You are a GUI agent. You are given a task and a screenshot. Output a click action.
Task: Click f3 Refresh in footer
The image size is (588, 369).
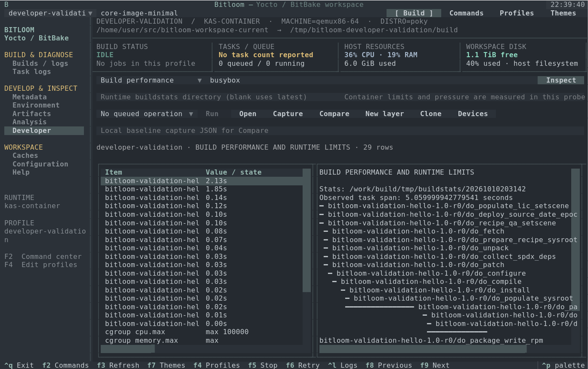(x=118, y=365)
